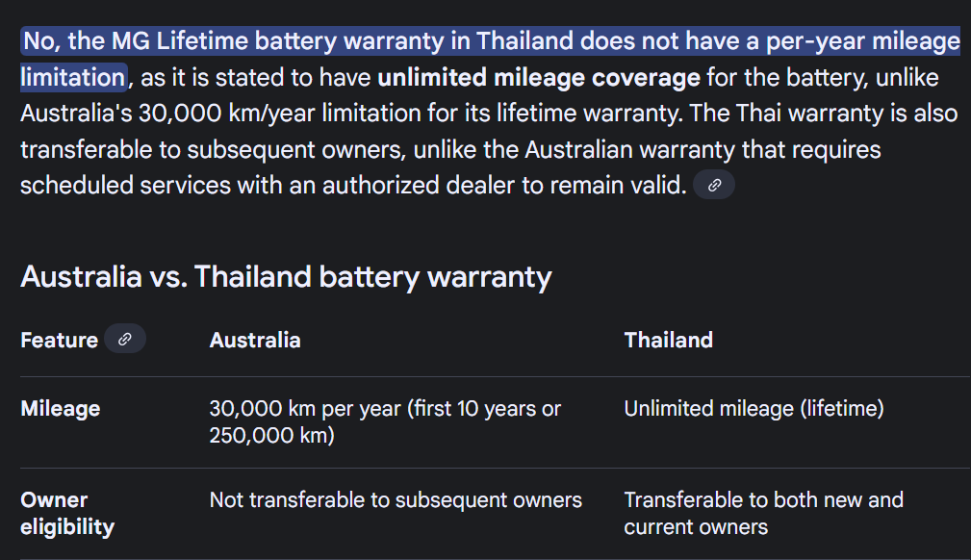Screen dimensions: 971x560
Task: Select the Feature column header
Action: click(59, 341)
